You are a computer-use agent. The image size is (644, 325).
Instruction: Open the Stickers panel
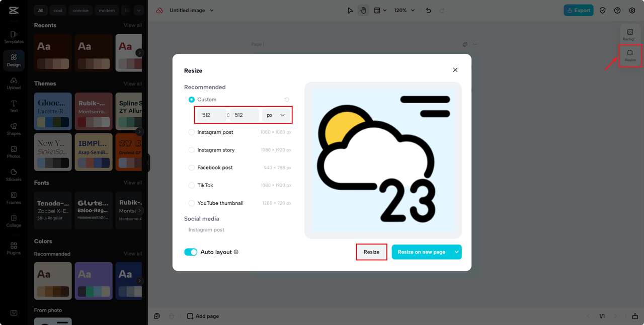click(x=14, y=175)
